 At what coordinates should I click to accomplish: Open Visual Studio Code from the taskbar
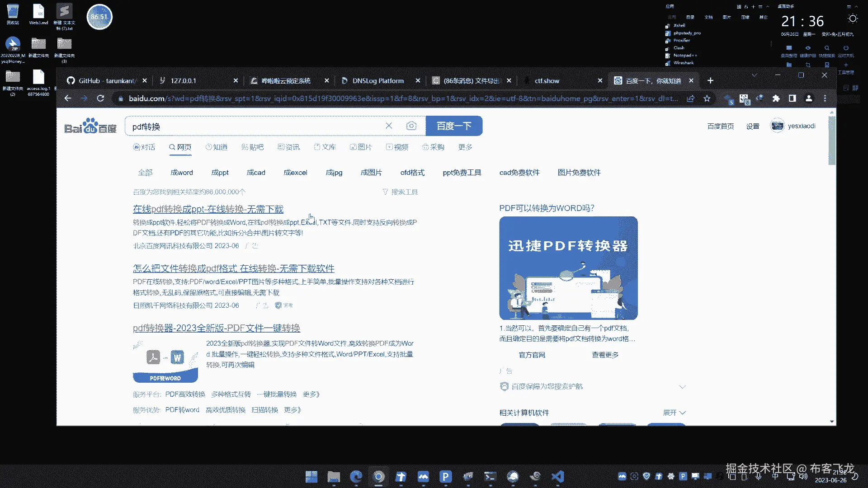click(557, 476)
